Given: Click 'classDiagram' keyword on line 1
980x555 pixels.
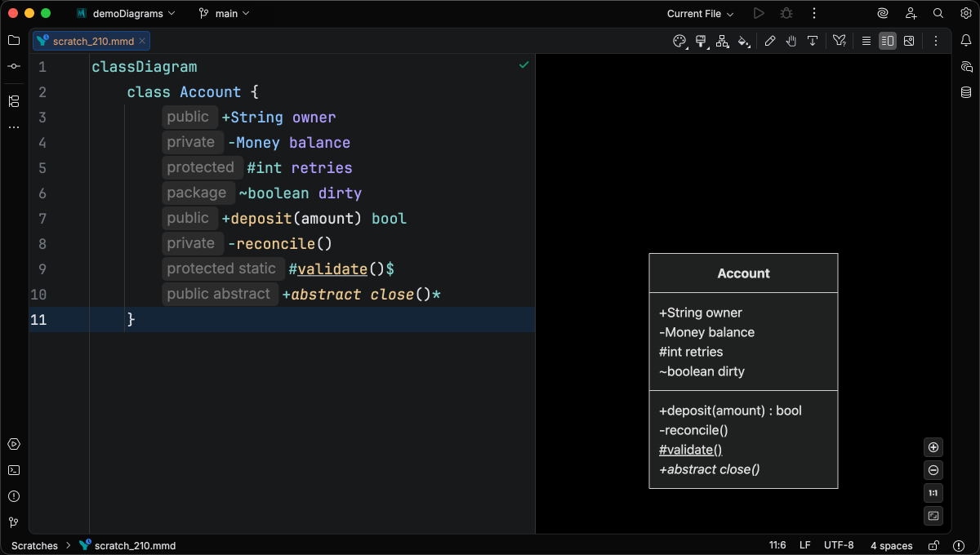Looking at the screenshot, I should (x=145, y=67).
